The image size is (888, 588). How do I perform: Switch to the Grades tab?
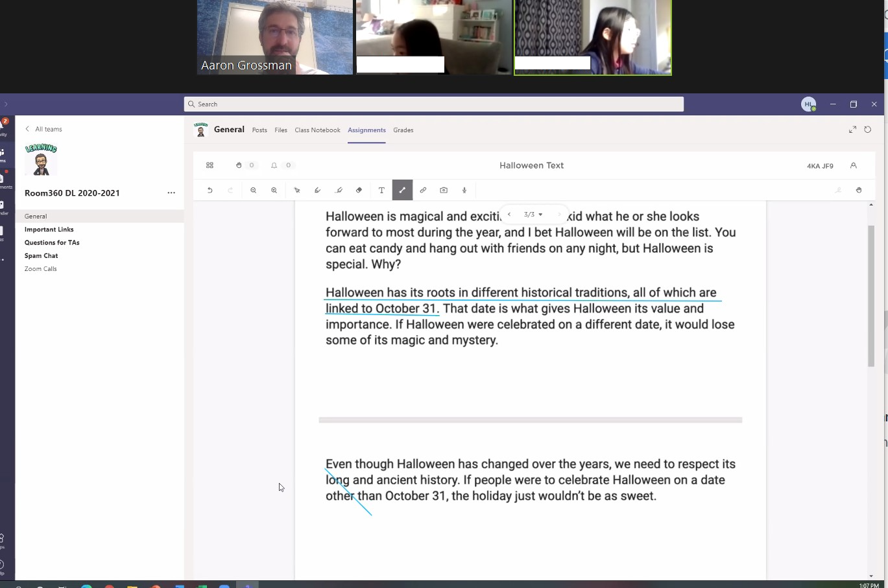403,130
